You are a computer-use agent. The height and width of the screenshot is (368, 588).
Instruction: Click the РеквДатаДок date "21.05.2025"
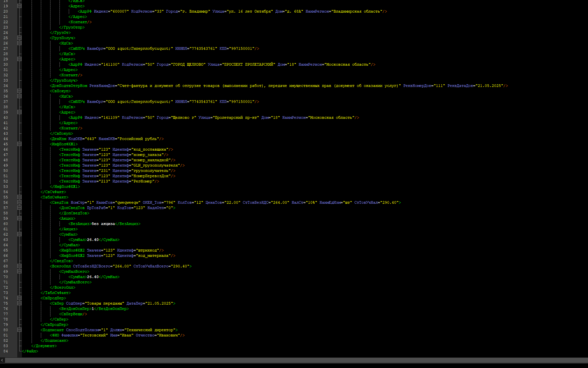pos(489,86)
